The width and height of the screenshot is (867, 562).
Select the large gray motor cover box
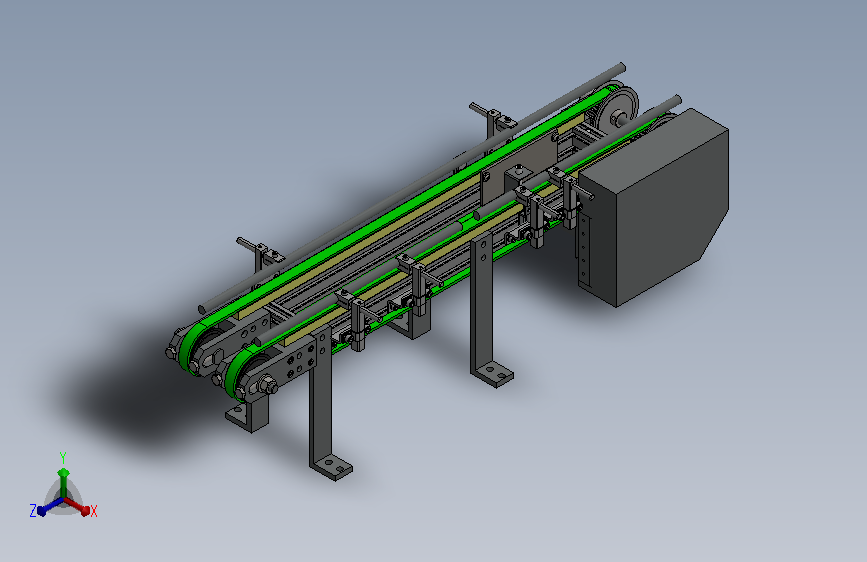click(654, 207)
